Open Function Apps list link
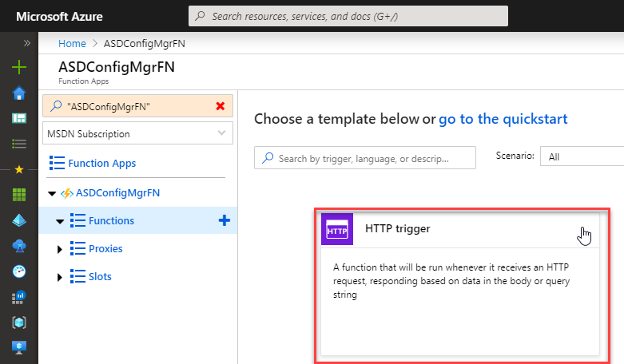 tap(102, 164)
